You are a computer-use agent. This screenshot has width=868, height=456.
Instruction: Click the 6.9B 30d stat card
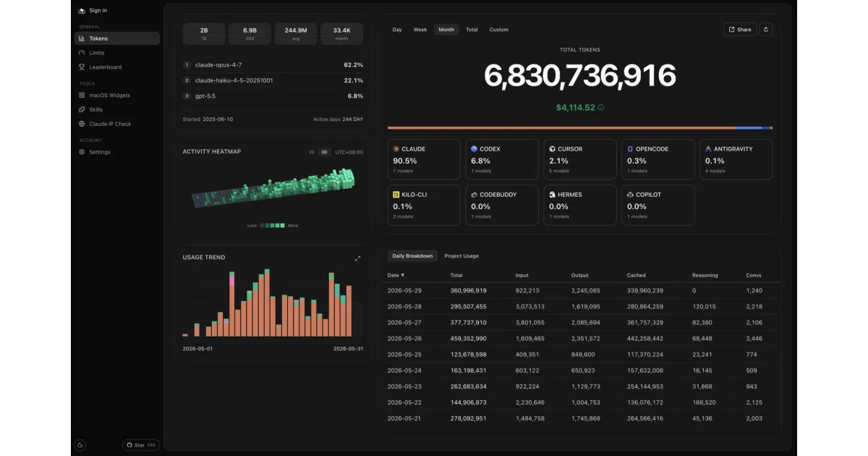pos(250,34)
